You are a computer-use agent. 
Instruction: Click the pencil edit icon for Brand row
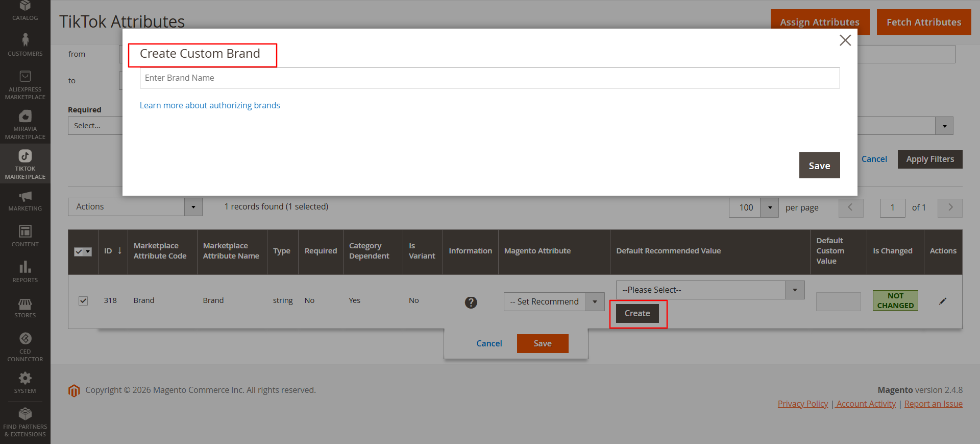(x=942, y=301)
